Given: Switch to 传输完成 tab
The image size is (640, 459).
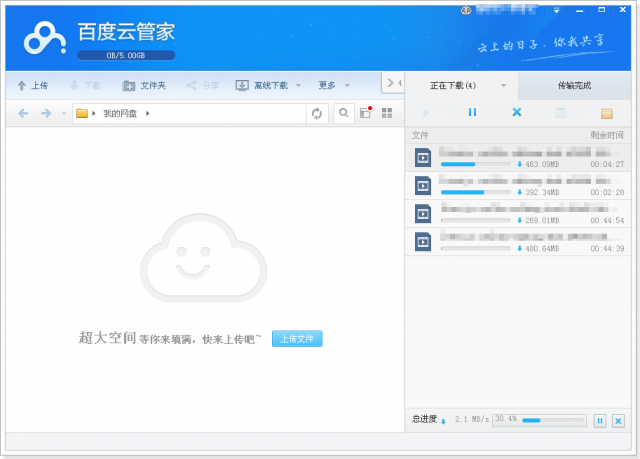Looking at the screenshot, I should (x=574, y=86).
